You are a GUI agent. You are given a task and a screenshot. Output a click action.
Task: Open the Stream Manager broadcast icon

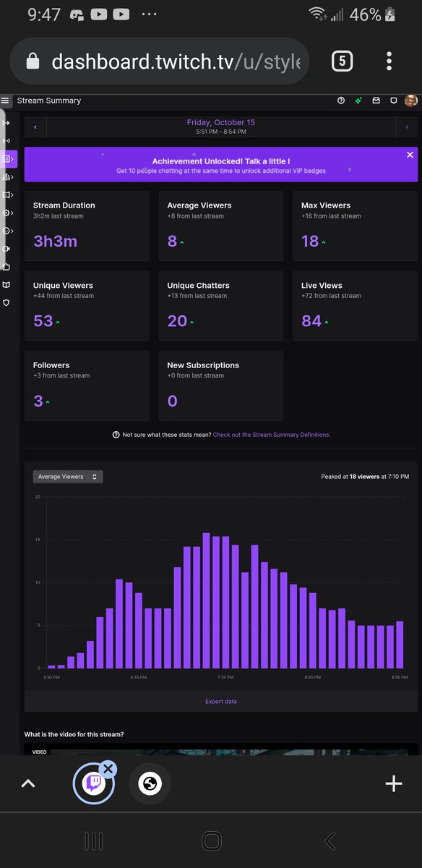point(7,141)
